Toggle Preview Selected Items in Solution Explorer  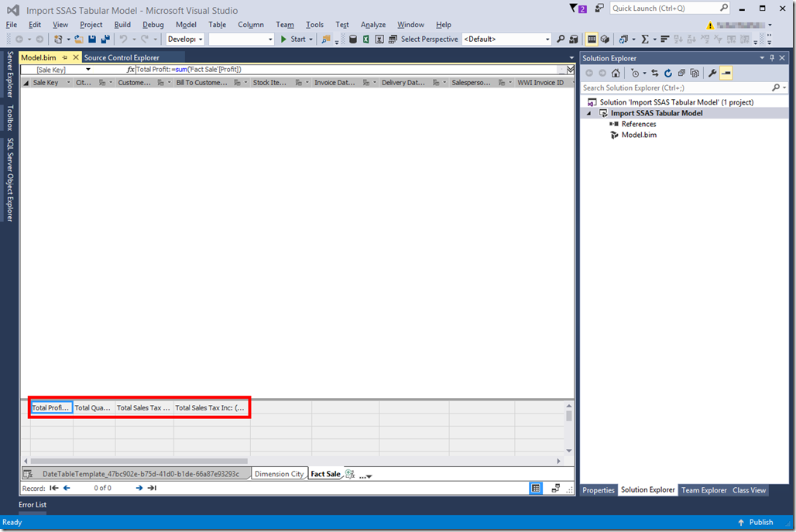click(726, 73)
